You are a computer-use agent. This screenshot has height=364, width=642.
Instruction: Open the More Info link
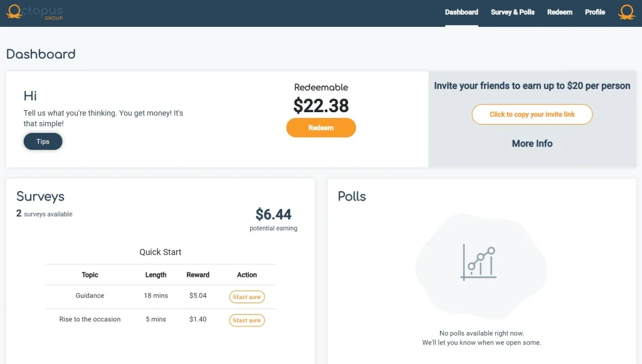coord(532,143)
